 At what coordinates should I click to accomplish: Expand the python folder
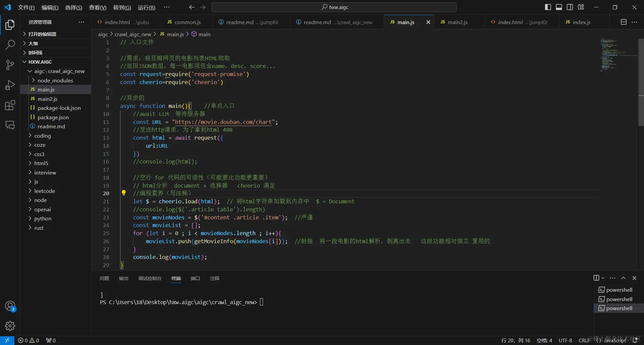(56, 219)
